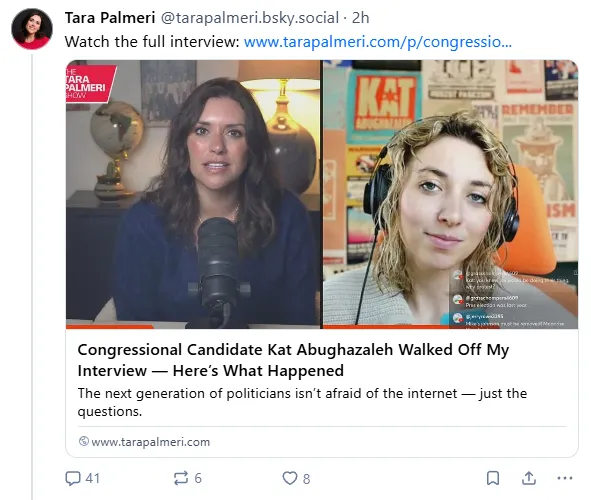Click the link card description text

[x=302, y=402]
